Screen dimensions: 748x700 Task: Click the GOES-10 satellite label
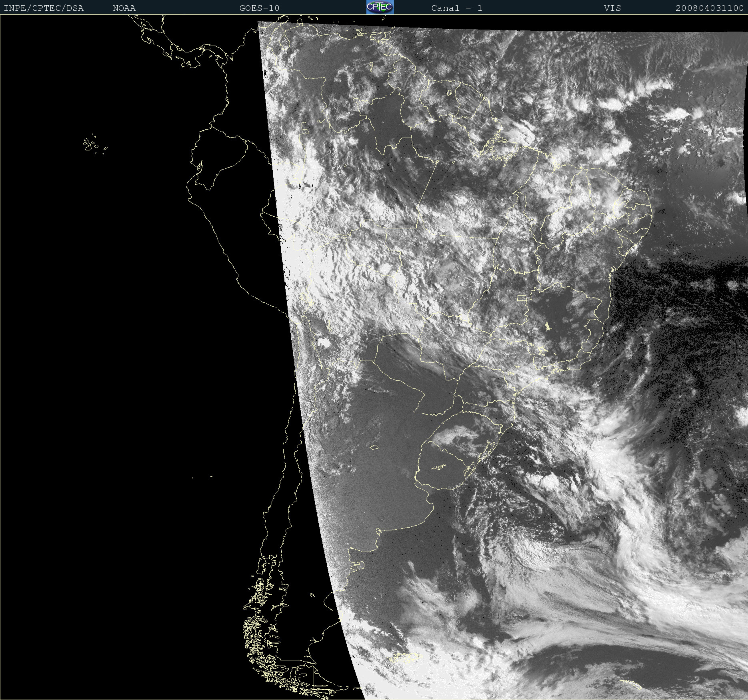(x=260, y=8)
